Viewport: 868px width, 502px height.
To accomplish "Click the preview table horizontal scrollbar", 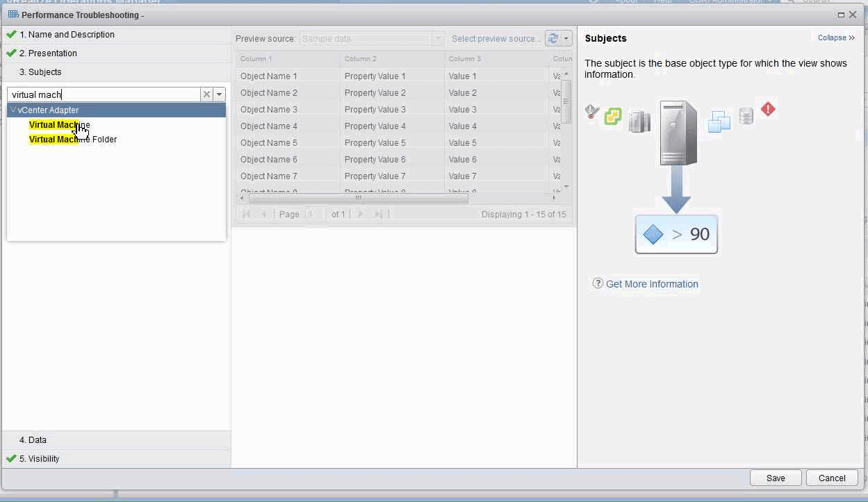I will coord(358,198).
